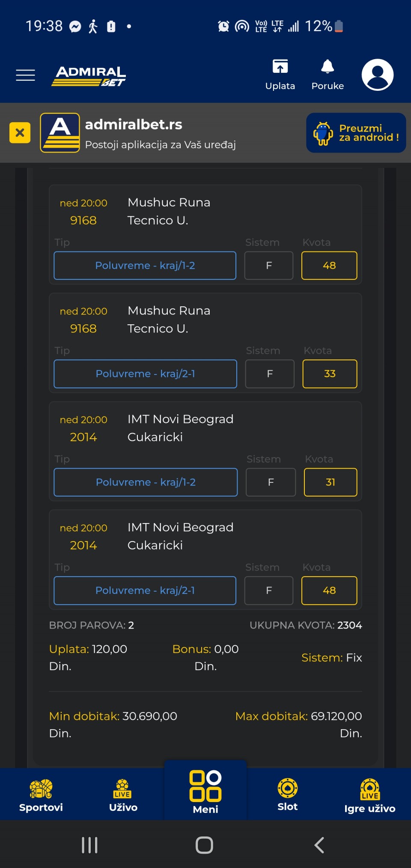Open the Meni grid icon
The width and height of the screenshot is (411, 868).
205,792
